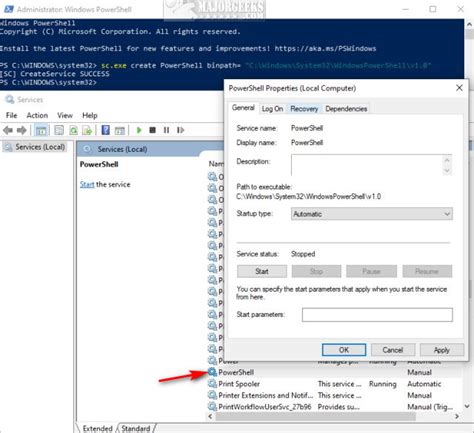The width and height of the screenshot is (474, 433).
Task: Click the disabled Stop button in dialog
Action: point(316,271)
